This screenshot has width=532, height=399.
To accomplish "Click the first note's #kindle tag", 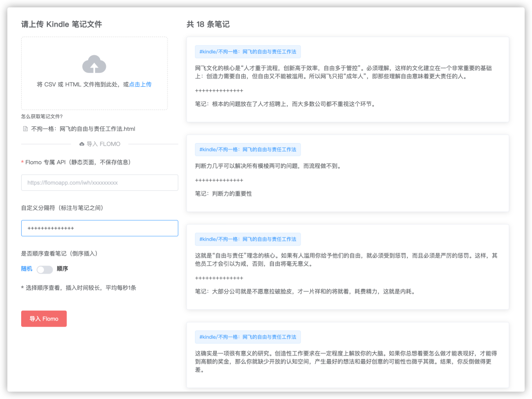I will click(x=248, y=52).
